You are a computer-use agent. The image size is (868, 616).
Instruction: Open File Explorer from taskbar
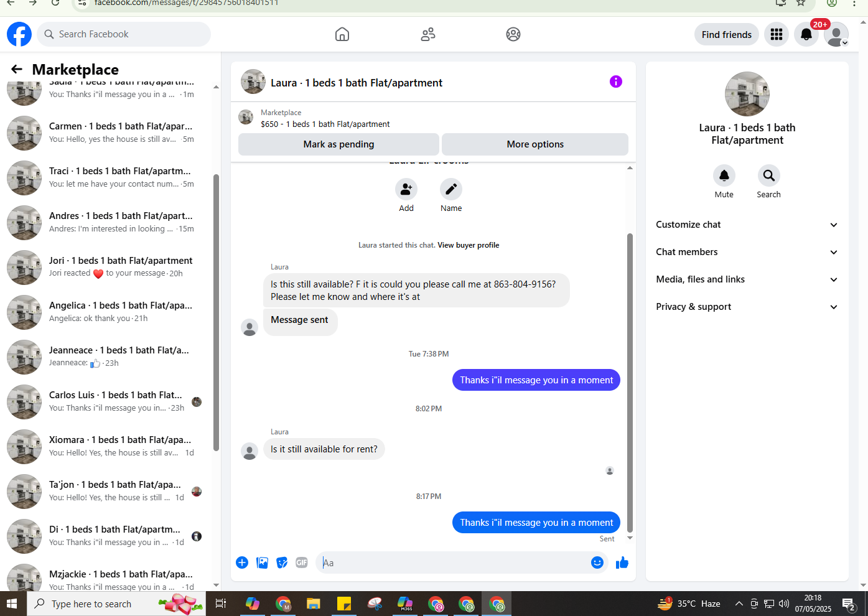click(313, 604)
